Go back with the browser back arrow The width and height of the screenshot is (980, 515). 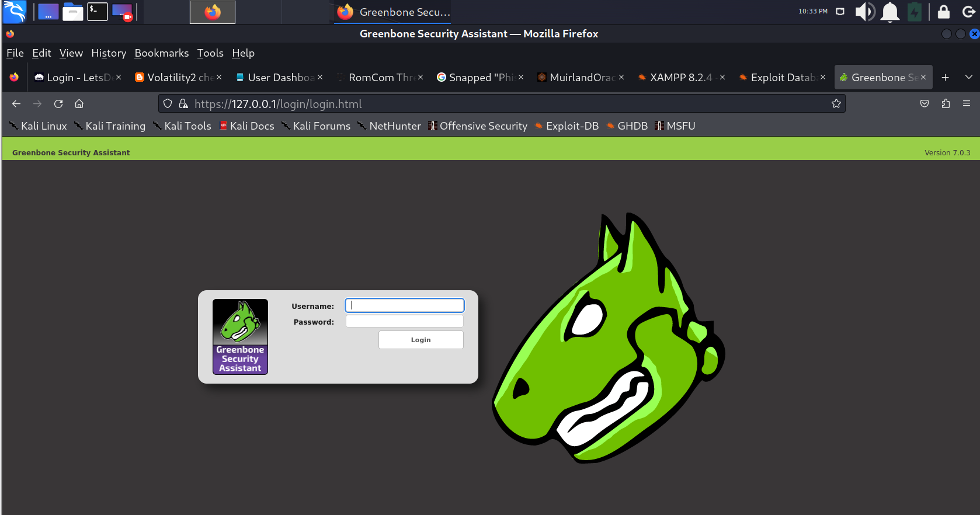point(16,103)
